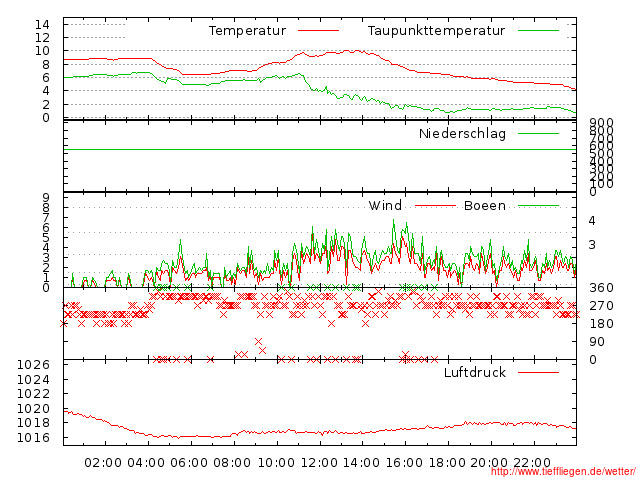Click the 10:00 time axis label

276,463
